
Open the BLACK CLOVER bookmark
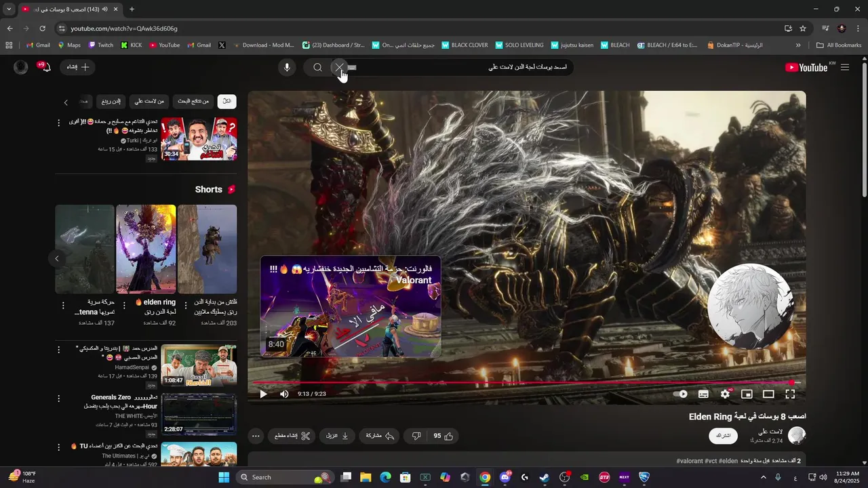[x=465, y=45]
